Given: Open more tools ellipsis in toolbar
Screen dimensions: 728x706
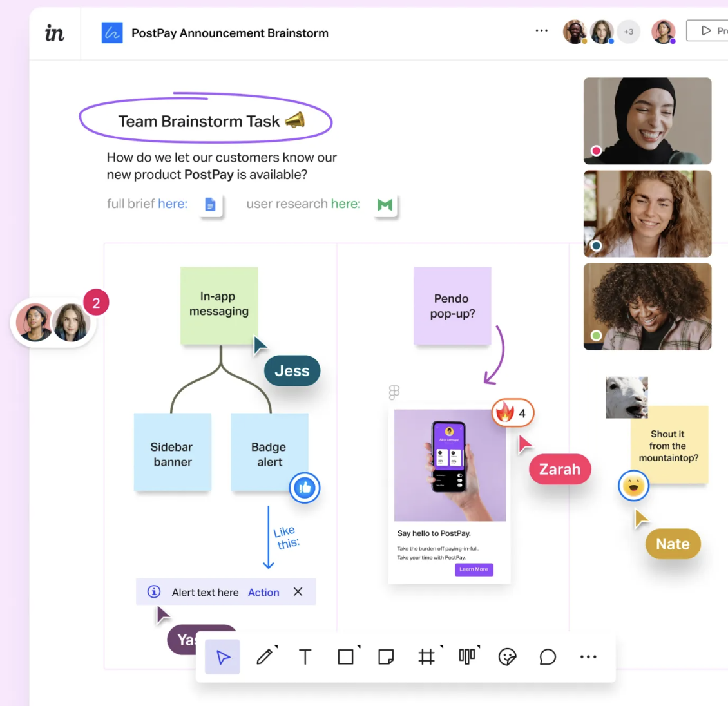Looking at the screenshot, I should point(588,656).
